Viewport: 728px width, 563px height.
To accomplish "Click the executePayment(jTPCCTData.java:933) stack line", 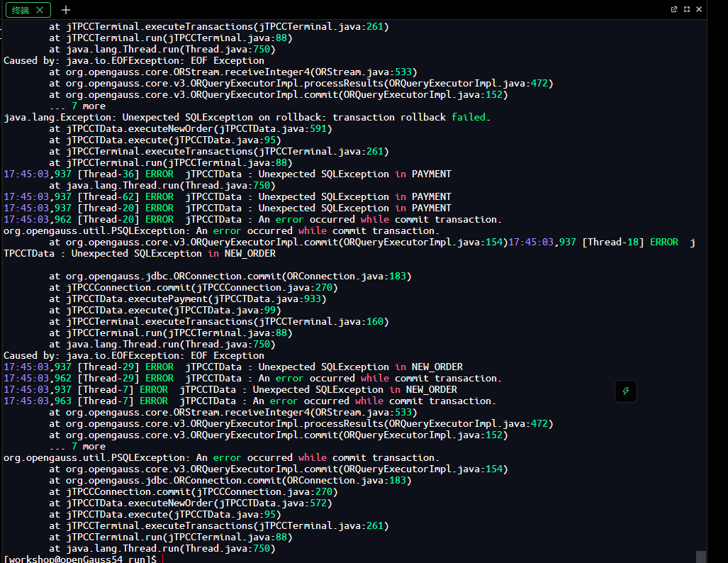I will point(188,299).
